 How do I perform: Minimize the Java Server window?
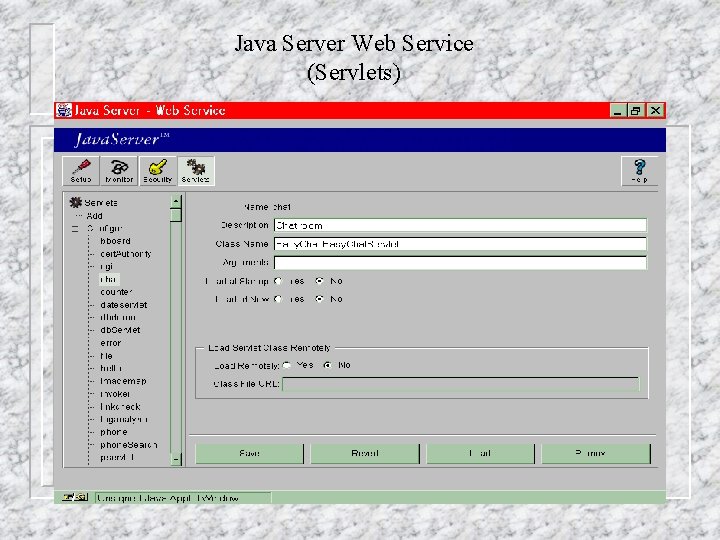point(618,111)
